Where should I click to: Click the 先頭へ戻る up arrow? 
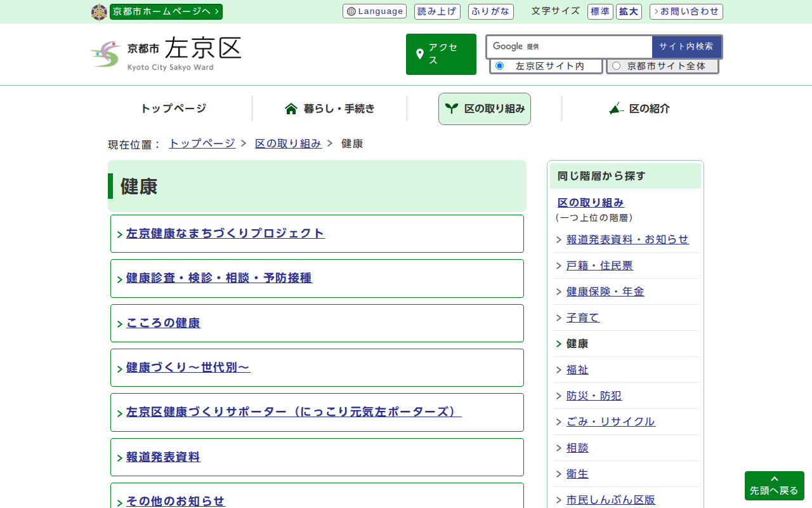pyautogui.click(x=774, y=479)
